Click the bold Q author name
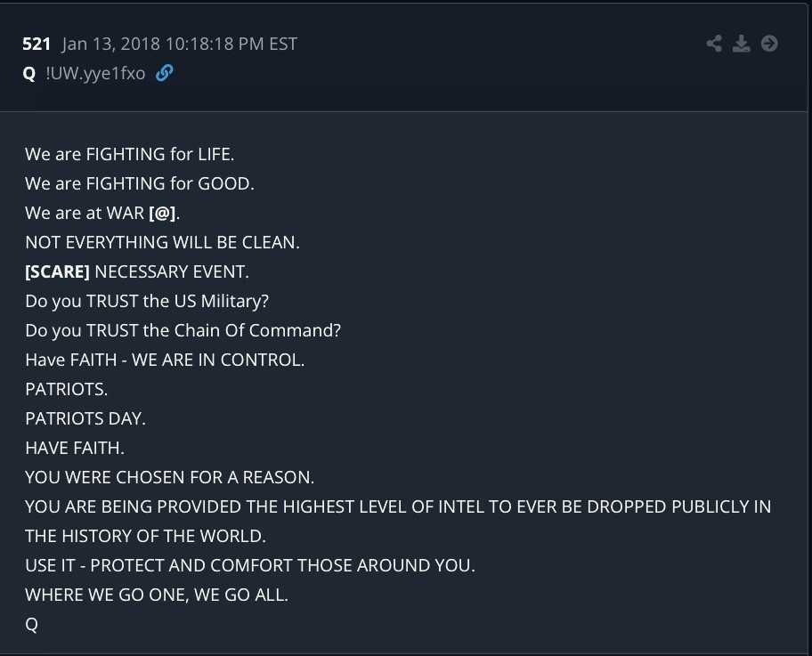Screen dimensions: 812x656 pos(29,74)
